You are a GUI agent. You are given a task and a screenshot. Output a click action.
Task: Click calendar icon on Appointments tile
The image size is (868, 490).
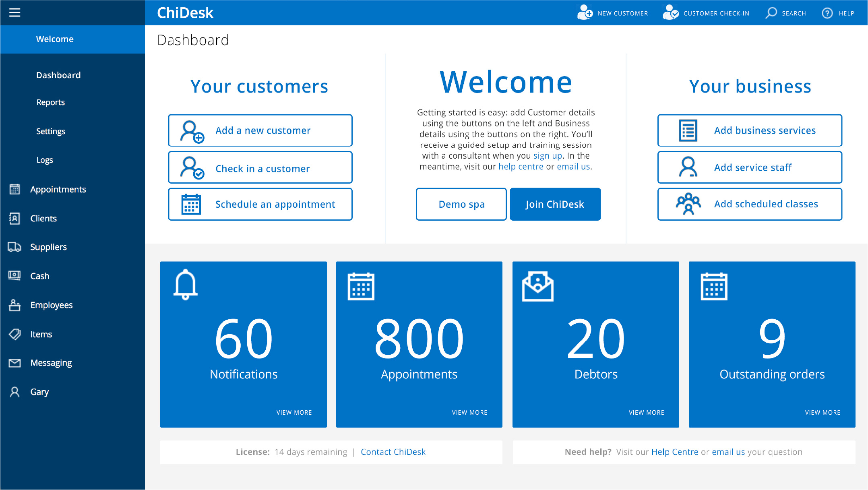click(x=361, y=286)
